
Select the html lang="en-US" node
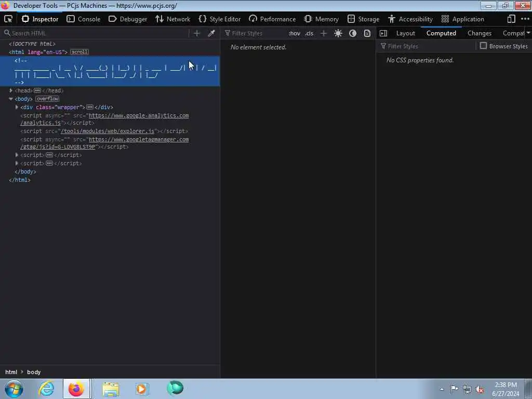[x=38, y=52]
